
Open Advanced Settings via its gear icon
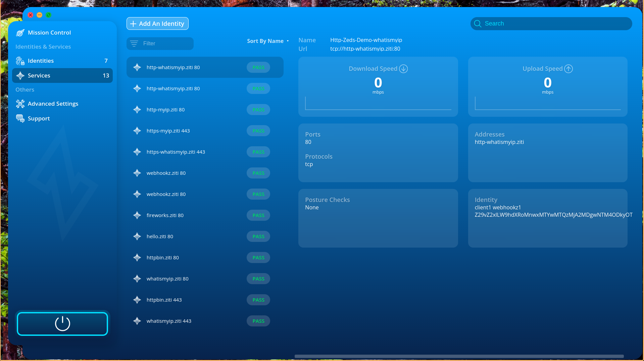click(20, 104)
